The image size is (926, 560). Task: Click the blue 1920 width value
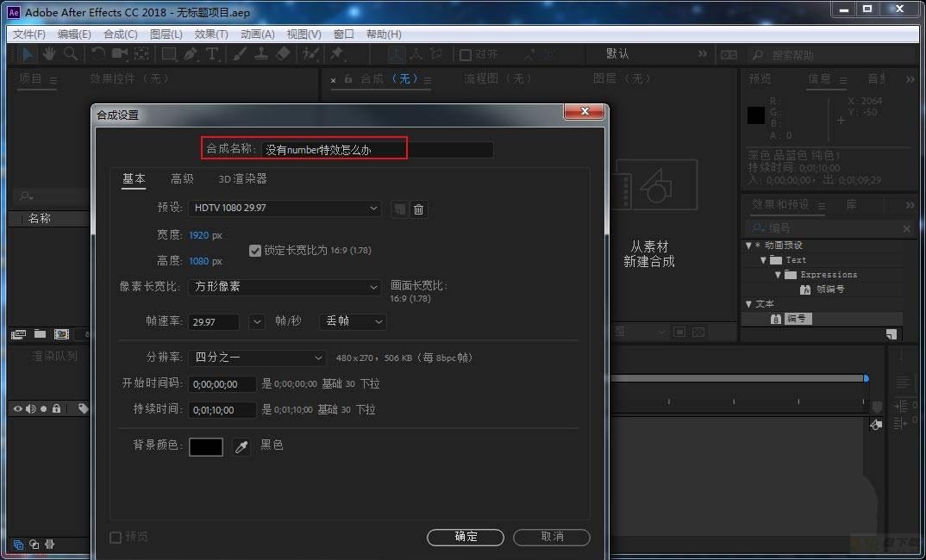click(x=199, y=235)
